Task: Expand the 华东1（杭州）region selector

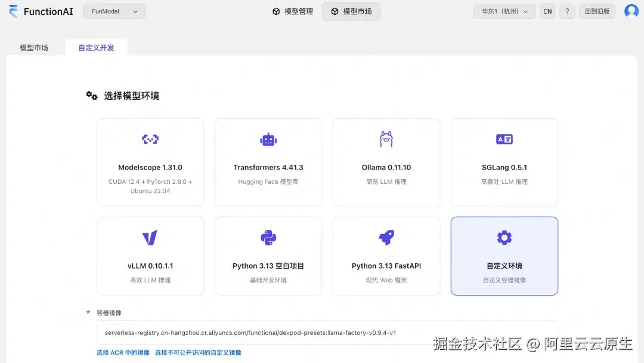Action: click(x=504, y=11)
